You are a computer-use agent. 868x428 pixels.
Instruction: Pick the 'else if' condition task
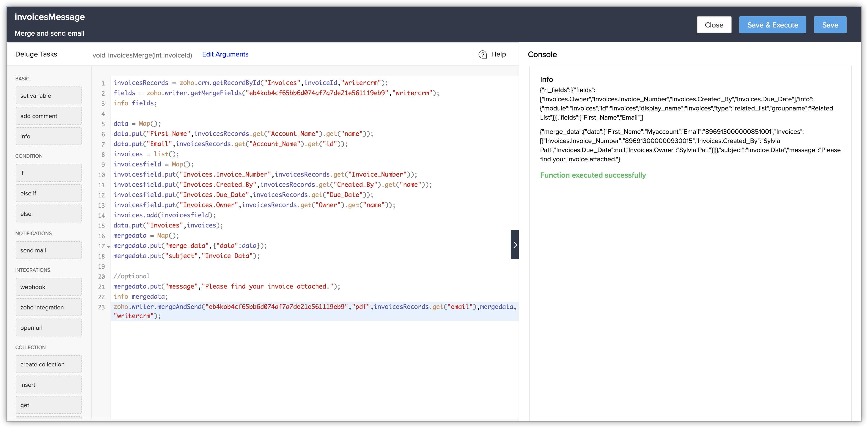click(x=49, y=193)
